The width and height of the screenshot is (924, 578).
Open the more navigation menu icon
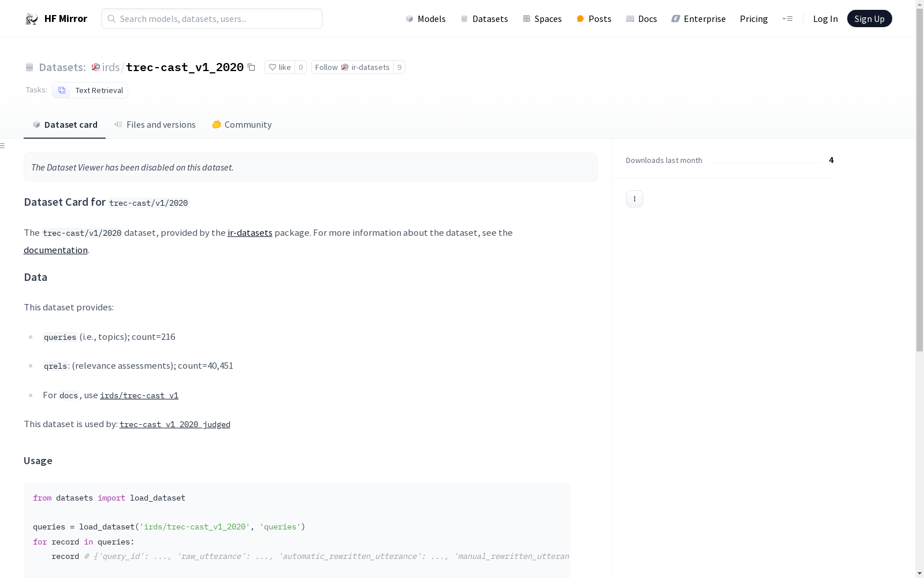pyautogui.click(x=787, y=18)
